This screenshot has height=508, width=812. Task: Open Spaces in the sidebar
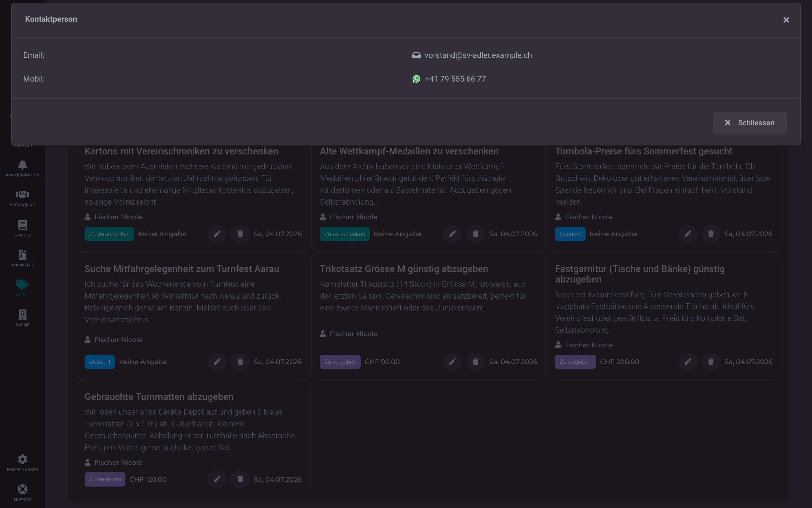[x=23, y=228]
